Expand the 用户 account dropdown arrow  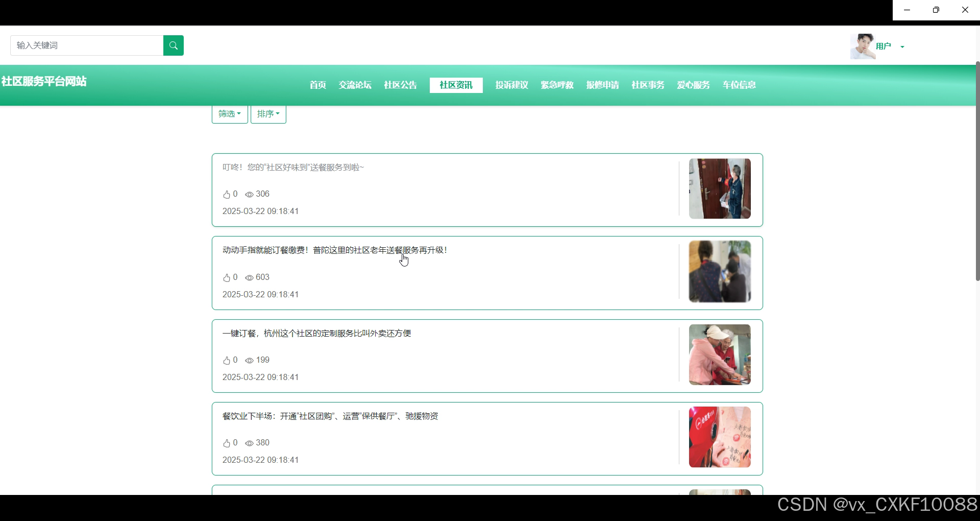[902, 47]
